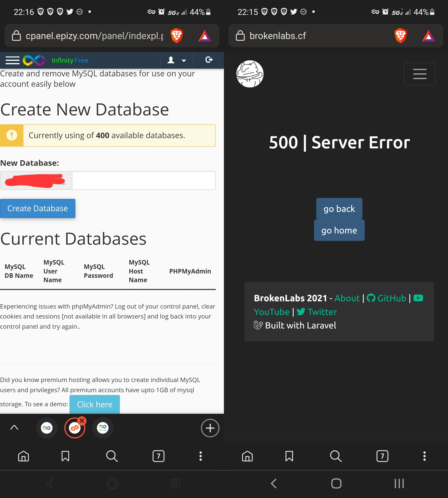Click the 'Click here' premium demo button
448x498 pixels.
click(95, 404)
